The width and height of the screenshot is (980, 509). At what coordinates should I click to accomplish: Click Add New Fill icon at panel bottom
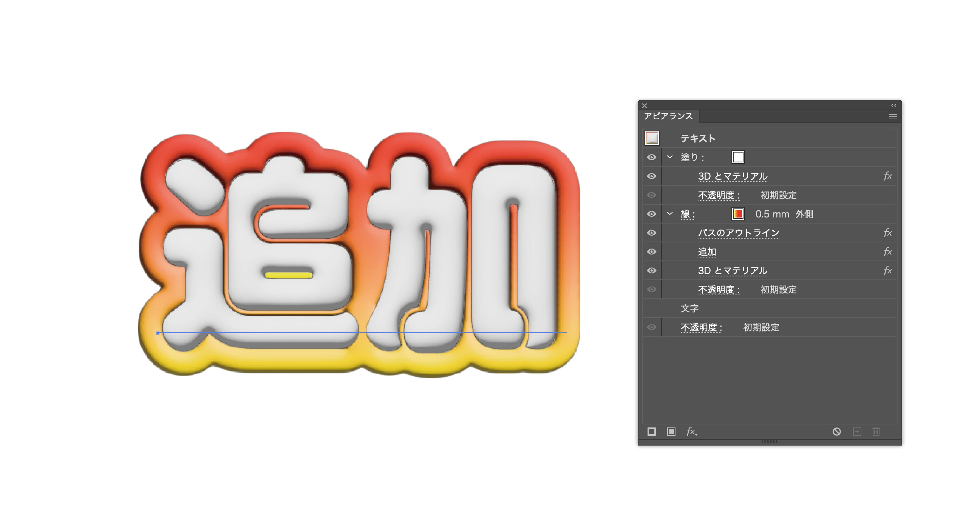coord(671,432)
